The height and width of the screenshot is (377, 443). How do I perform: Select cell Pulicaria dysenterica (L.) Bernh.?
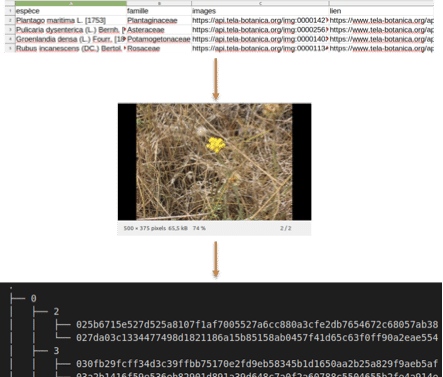coord(71,30)
